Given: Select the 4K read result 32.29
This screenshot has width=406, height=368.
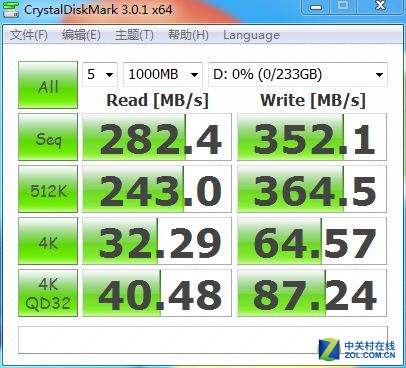Looking at the screenshot, I should [157, 241].
